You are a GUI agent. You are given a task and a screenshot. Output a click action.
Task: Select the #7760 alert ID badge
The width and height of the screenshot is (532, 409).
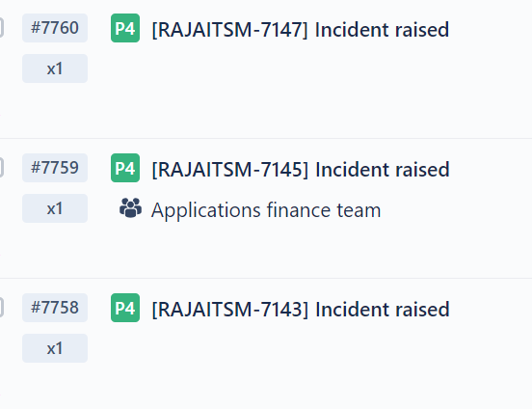(55, 28)
